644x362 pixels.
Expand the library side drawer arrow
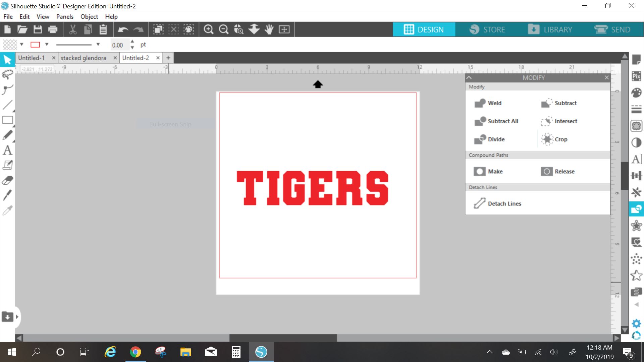click(17, 317)
